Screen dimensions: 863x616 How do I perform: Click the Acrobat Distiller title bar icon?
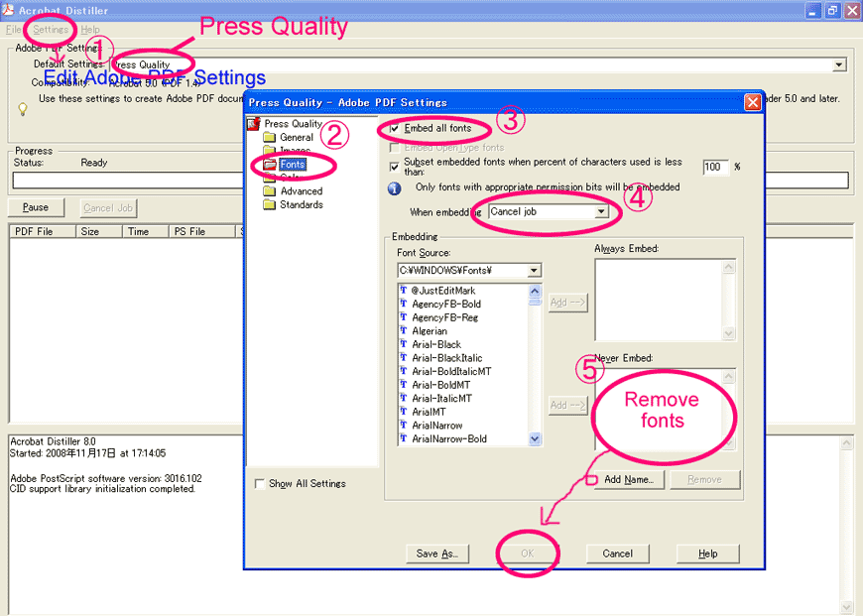pos(8,9)
